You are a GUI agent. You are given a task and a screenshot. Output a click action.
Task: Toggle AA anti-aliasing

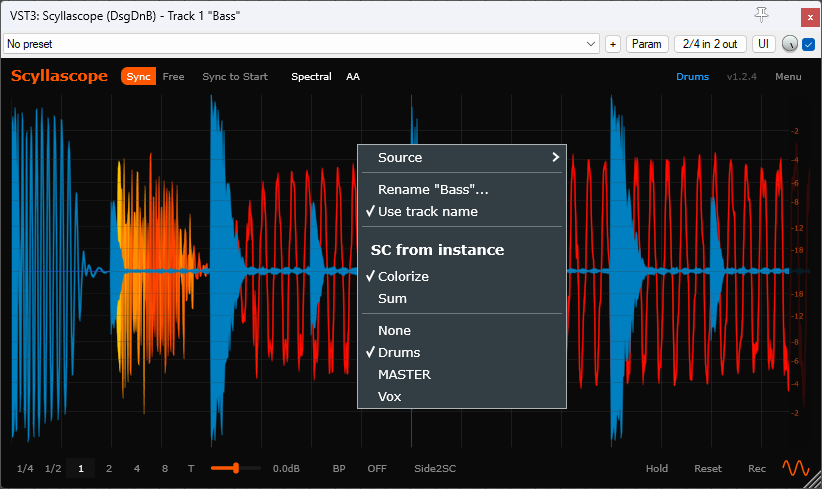point(353,77)
